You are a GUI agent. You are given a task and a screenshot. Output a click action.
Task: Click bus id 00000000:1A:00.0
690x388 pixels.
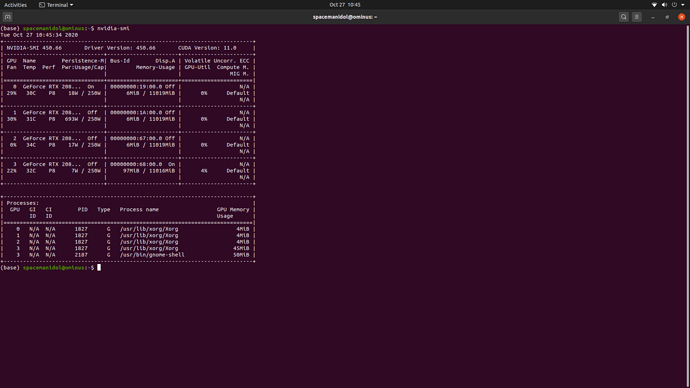point(136,113)
